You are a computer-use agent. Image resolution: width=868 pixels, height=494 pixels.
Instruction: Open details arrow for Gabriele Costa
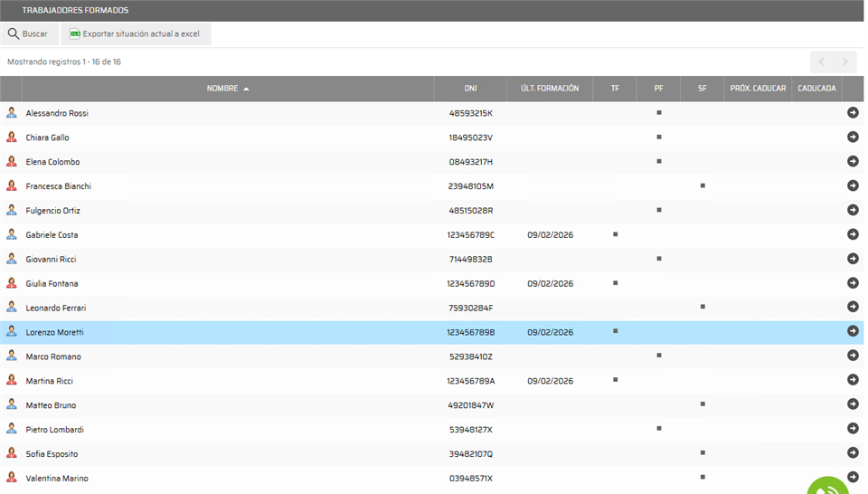point(853,234)
